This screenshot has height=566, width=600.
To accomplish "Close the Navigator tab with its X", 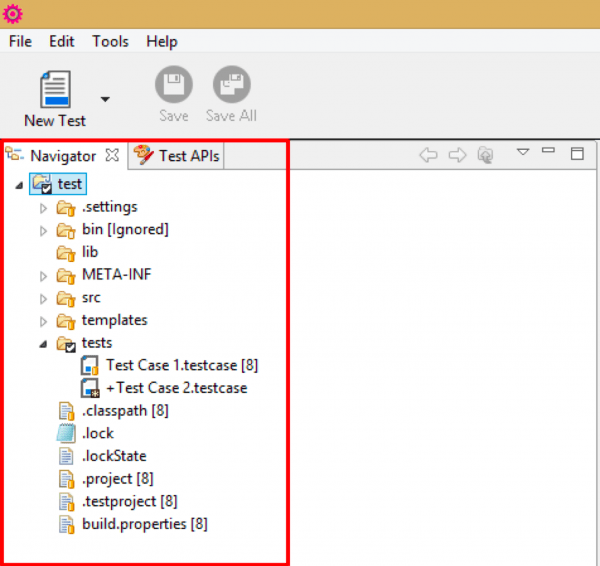I will pos(112,155).
